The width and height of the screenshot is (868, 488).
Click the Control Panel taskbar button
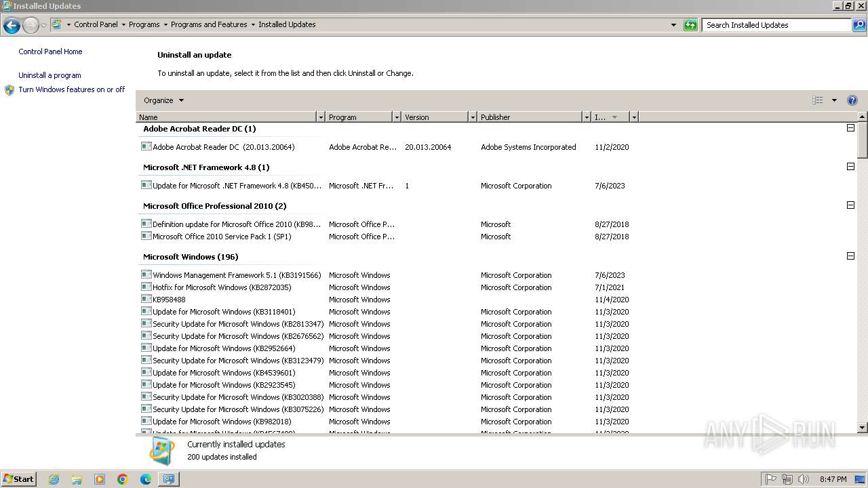[169, 479]
